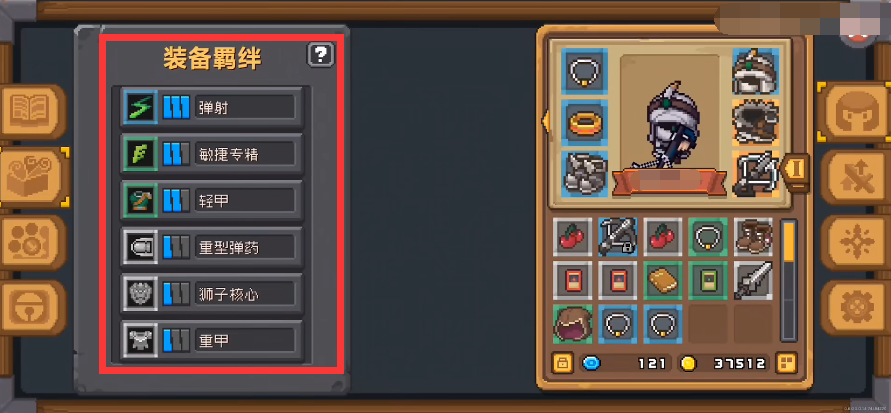Screen dimensions: 891x413
Task: Select the 敏捷专精 bond entry
Action: (211, 153)
